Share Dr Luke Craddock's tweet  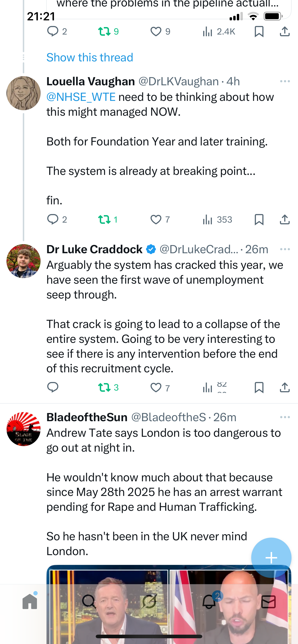tap(285, 387)
